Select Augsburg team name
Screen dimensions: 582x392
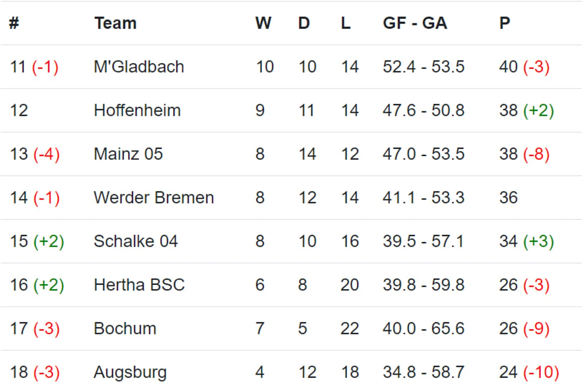pyautogui.click(x=130, y=372)
